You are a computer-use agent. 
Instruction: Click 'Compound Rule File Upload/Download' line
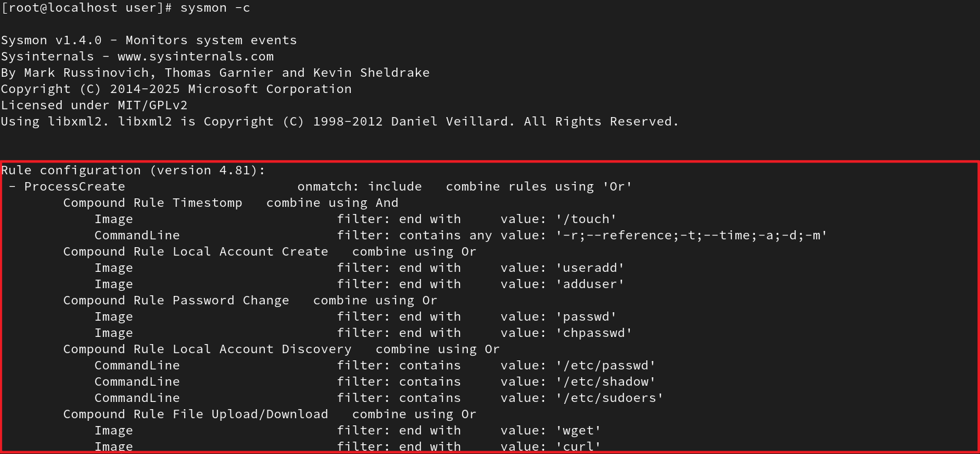click(270, 414)
